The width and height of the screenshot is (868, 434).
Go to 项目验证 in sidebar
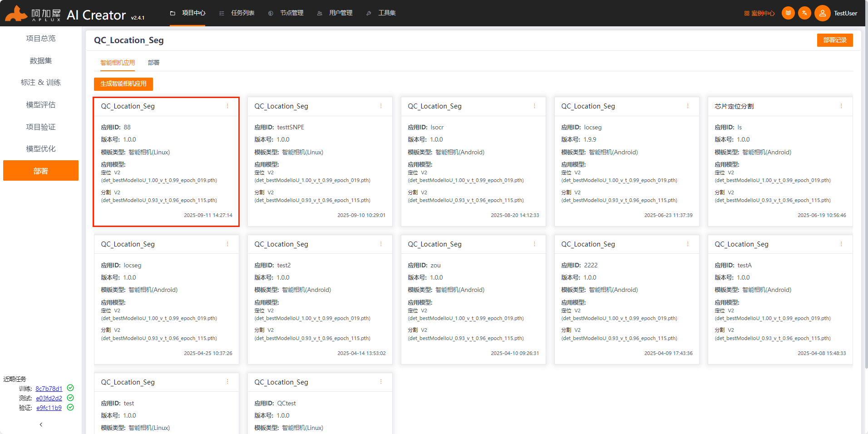tap(41, 127)
